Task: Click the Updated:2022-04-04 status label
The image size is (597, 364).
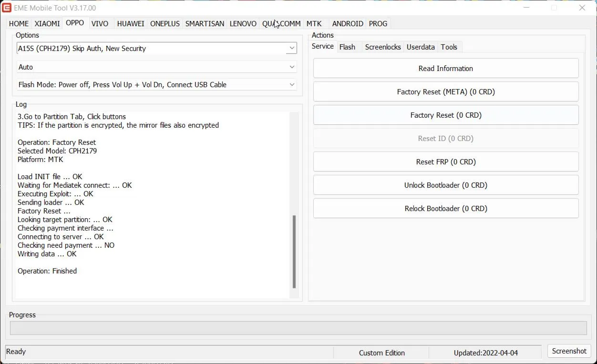Action: pos(486,353)
